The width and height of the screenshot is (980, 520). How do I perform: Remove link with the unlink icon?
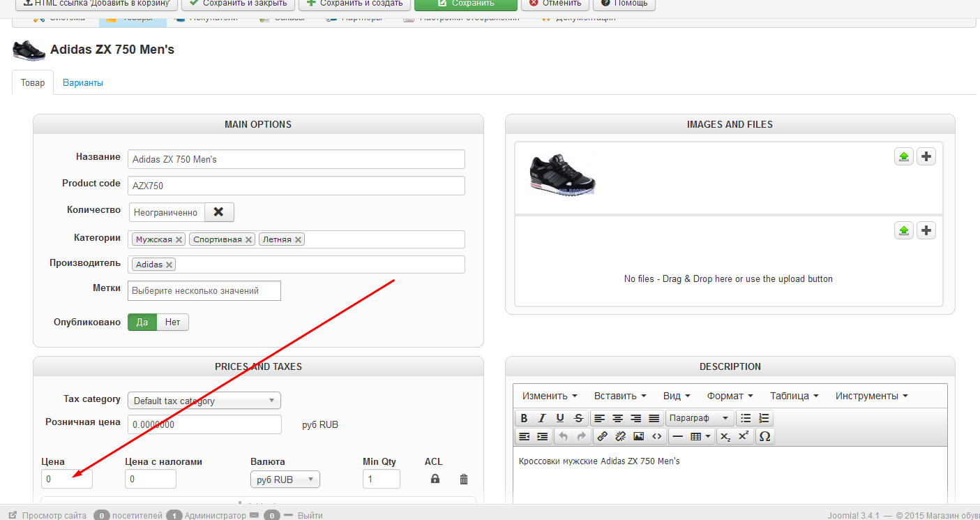620,436
